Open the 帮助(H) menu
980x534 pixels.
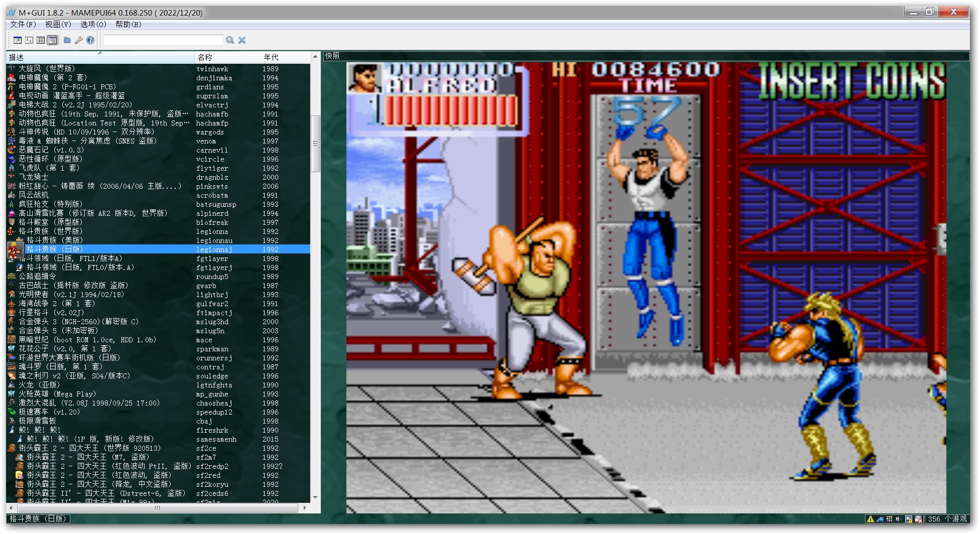(x=129, y=24)
